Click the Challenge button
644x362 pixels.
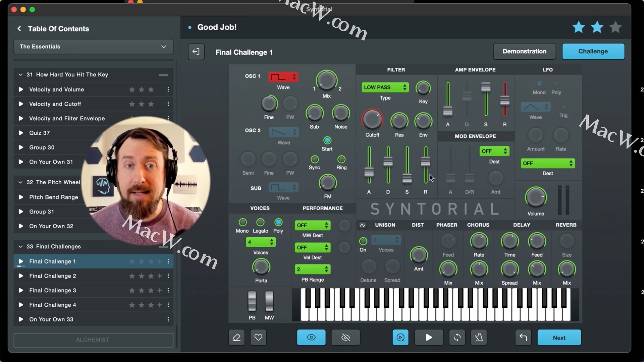pyautogui.click(x=593, y=51)
